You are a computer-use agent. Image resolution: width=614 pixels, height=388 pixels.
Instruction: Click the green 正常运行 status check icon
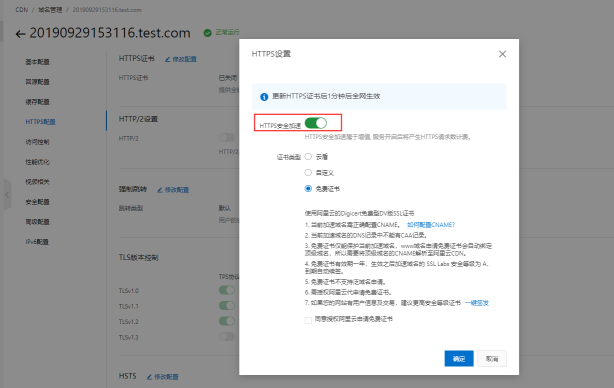tap(208, 33)
